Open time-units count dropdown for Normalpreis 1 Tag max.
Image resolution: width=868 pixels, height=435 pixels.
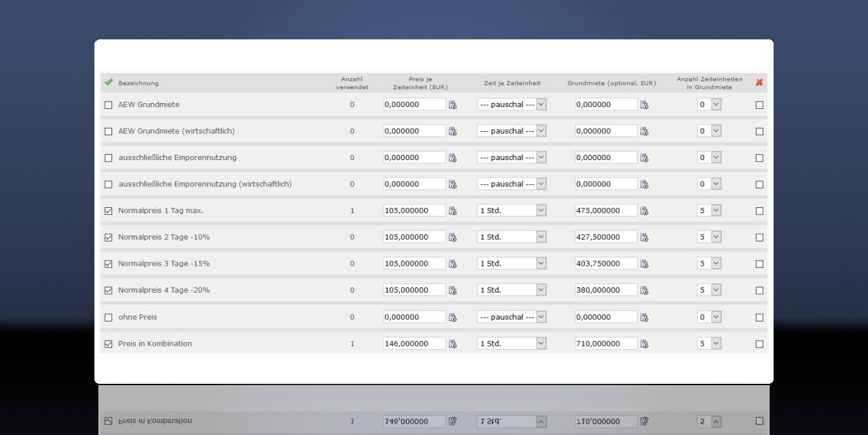click(709, 211)
